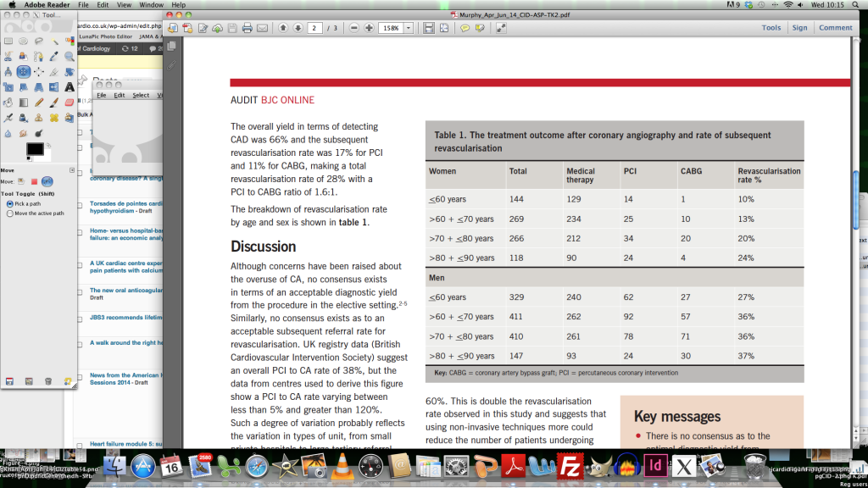Screen dimensions: 868x488
Task: Open the Window menu
Action: coord(152,5)
